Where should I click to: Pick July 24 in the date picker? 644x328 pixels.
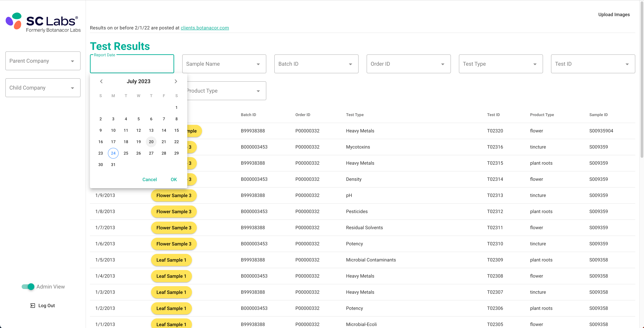113,153
